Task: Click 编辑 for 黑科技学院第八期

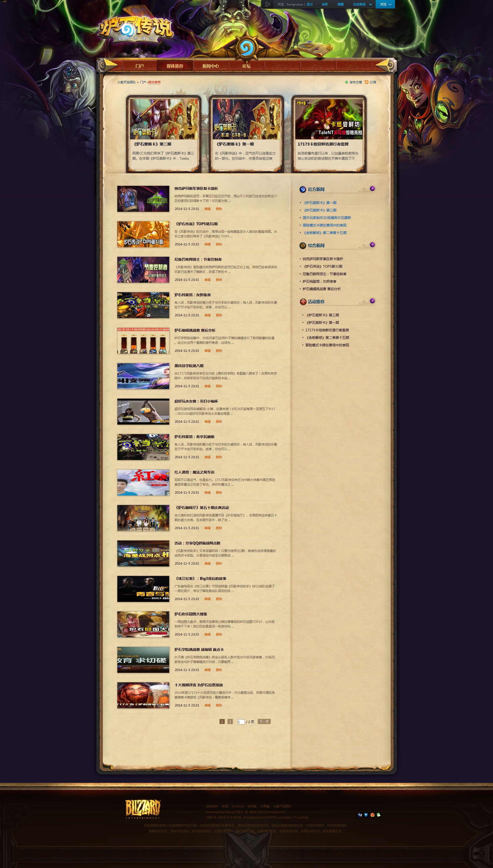Action: click(x=207, y=386)
